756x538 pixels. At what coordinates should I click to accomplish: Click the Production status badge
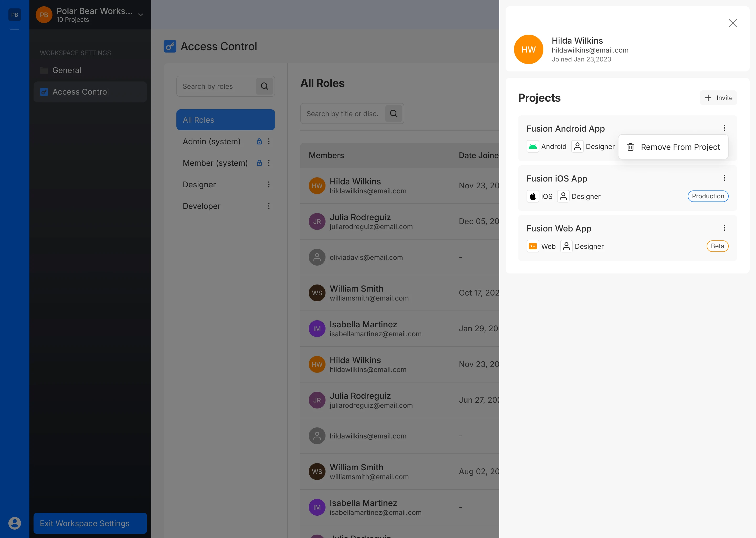tap(708, 196)
